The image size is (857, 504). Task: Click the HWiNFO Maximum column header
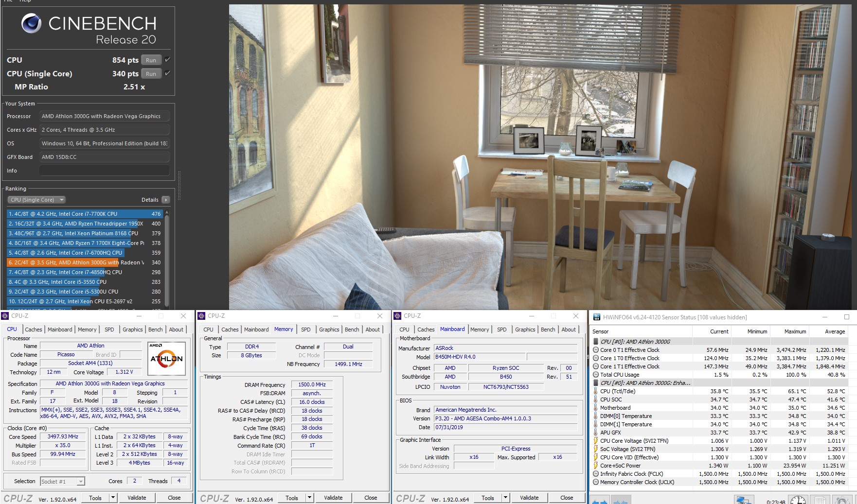[x=795, y=331]
